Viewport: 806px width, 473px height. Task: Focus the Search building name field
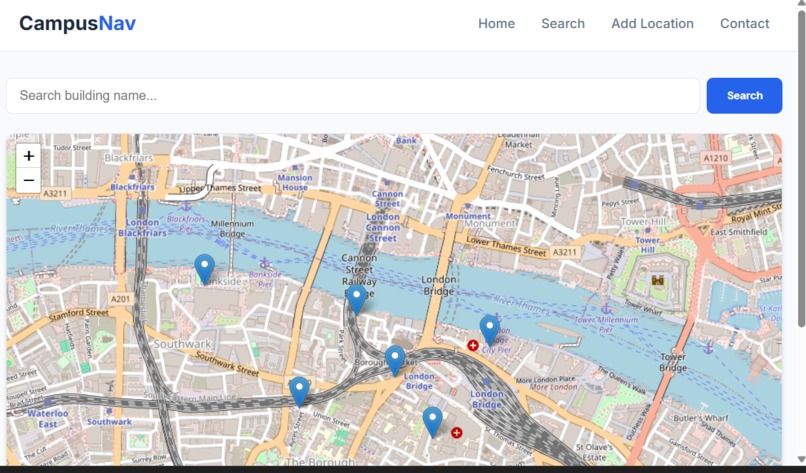[x=353, y=96]
